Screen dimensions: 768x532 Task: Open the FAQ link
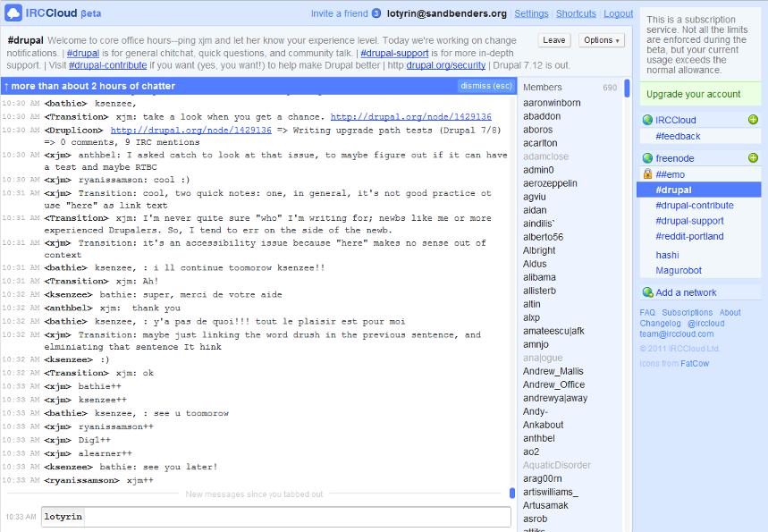[647, 313]
